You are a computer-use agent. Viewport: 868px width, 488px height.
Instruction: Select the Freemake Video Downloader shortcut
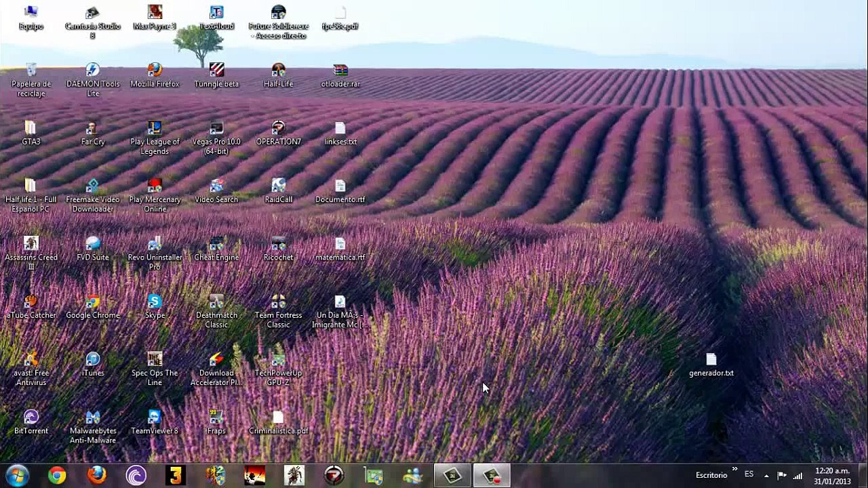click(93, 195)
